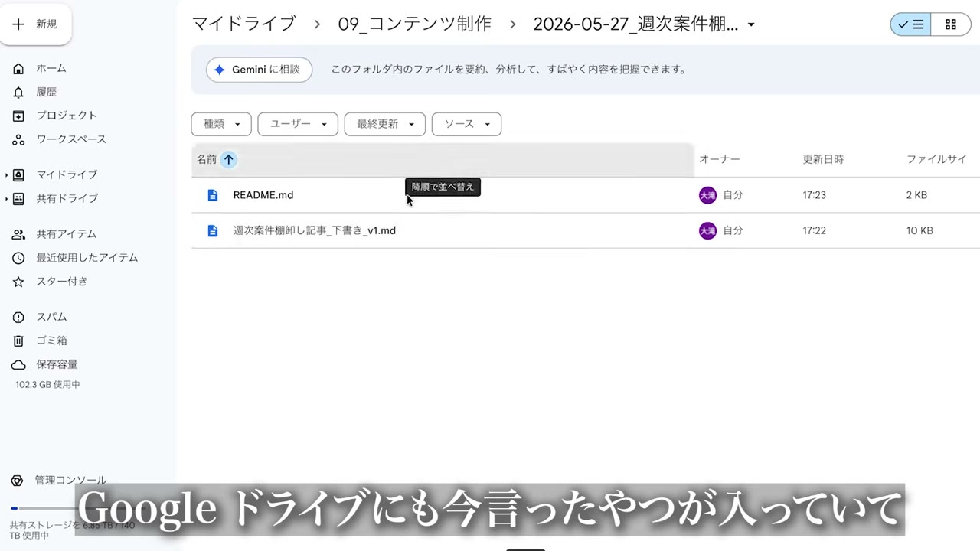Viewport: 980px width, 551px height.
Task: Click the 2 KB file size
Action: tap(916, 195)
